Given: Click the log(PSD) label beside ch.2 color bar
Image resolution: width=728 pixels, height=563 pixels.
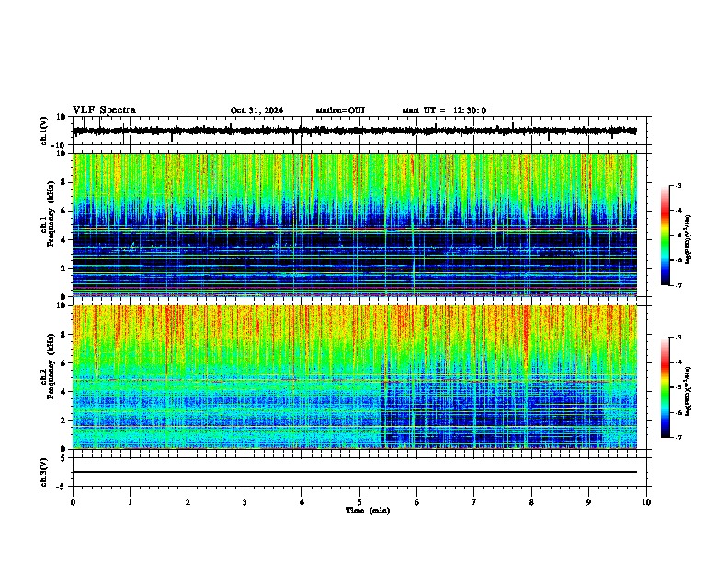Looking at the screenshot, I should (688, 391).
